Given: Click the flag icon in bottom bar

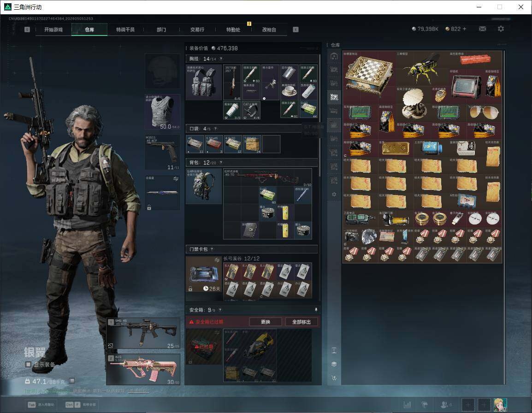Looking at the screenshot, I should click(425, 405).
